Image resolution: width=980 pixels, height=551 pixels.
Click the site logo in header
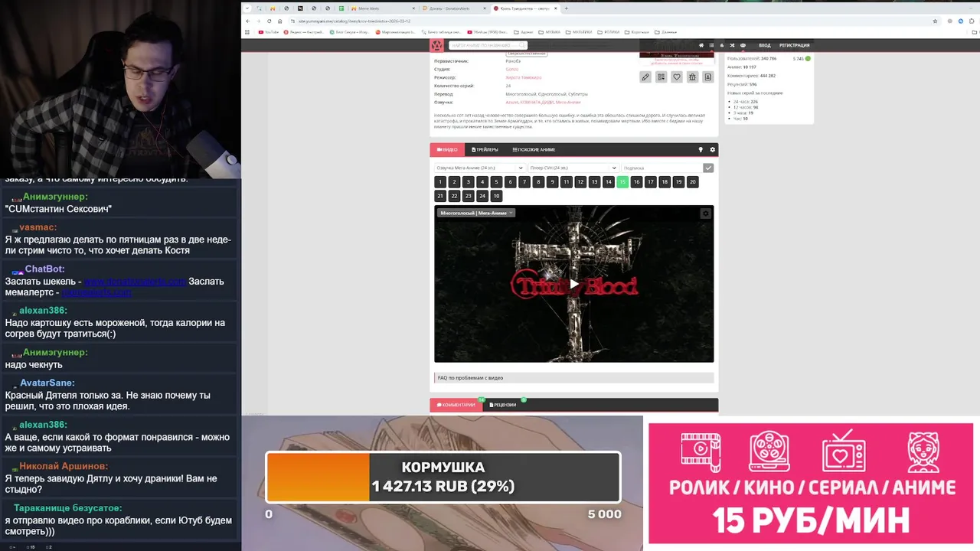tap(436, 45)
